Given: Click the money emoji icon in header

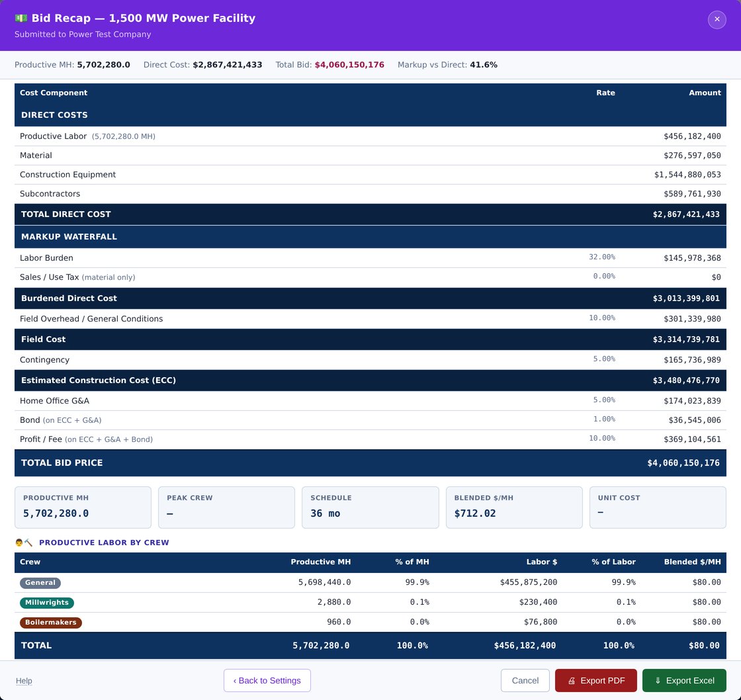Looking at the screenshot, I should coord(21,19).
